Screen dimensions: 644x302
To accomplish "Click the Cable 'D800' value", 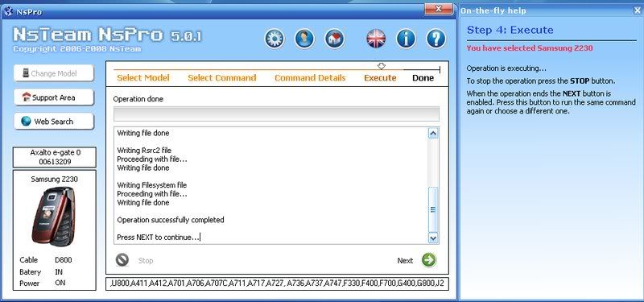I will [64, 260].
